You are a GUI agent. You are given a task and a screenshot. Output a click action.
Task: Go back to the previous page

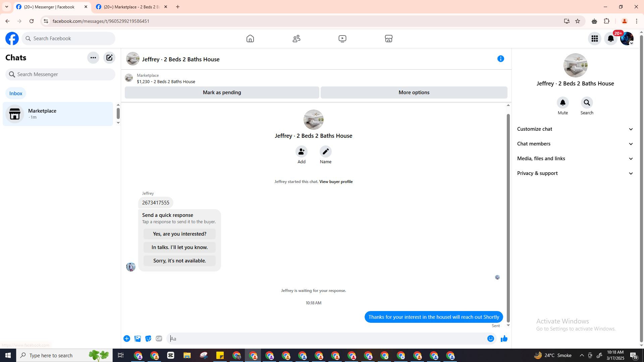pos(7,21)
